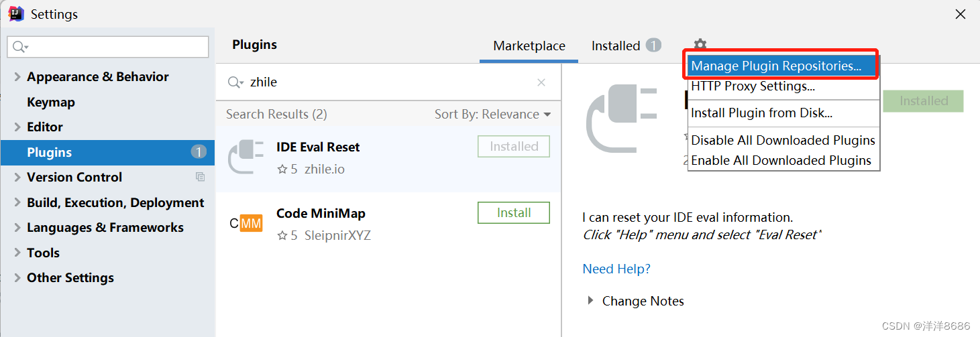Focus the plugin search field containing zhile
980x337 pixels.
(389, 82)
